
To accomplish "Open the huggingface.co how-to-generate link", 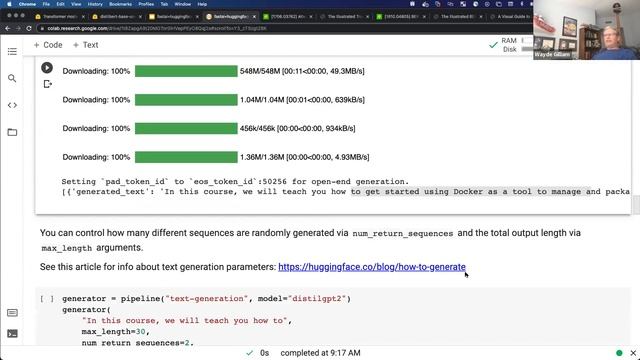I will click(372, 267).
